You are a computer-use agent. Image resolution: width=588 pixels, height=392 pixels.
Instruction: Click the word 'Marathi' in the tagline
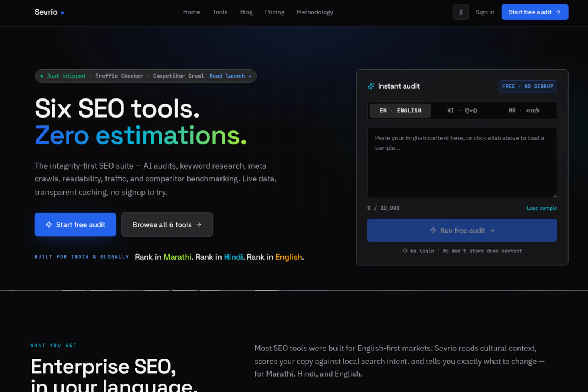pos(178,257)
